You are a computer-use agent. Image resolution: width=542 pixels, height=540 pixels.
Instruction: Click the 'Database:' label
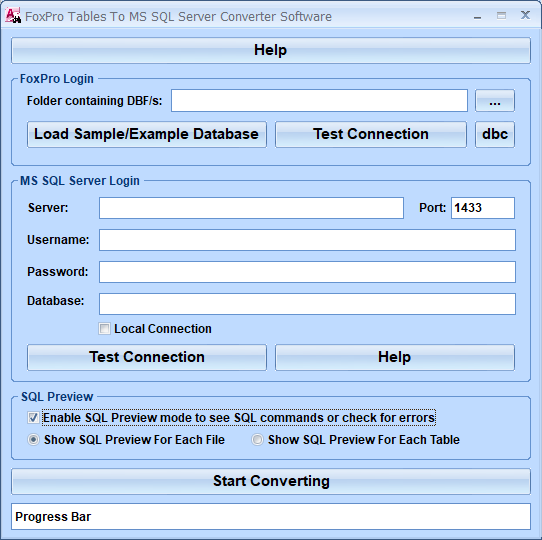click(56, 301)
